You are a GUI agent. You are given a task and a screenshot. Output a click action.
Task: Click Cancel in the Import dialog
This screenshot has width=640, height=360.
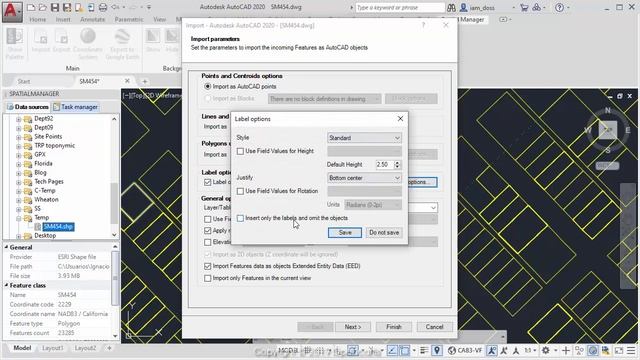[x=434, y=327]
